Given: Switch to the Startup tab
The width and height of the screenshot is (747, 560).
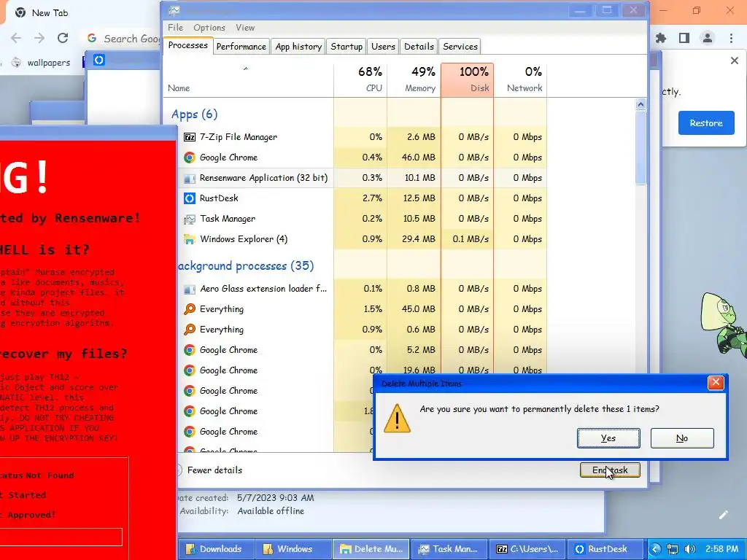Looking at the screenshot, I should click(347, 47).
